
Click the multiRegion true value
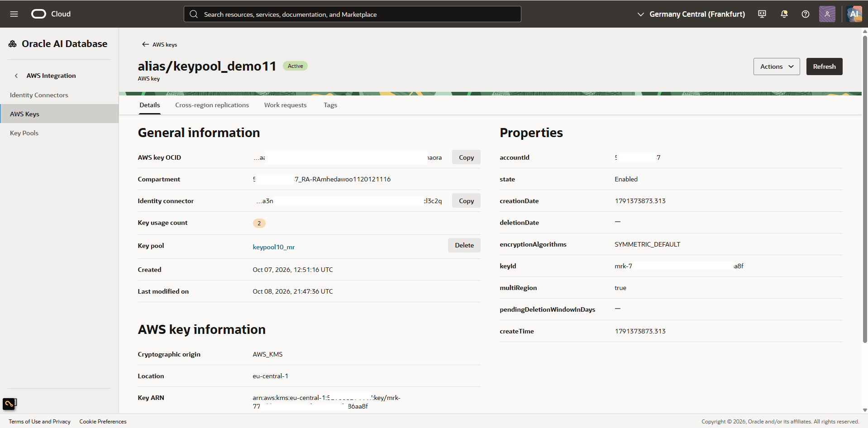point(620,288)
